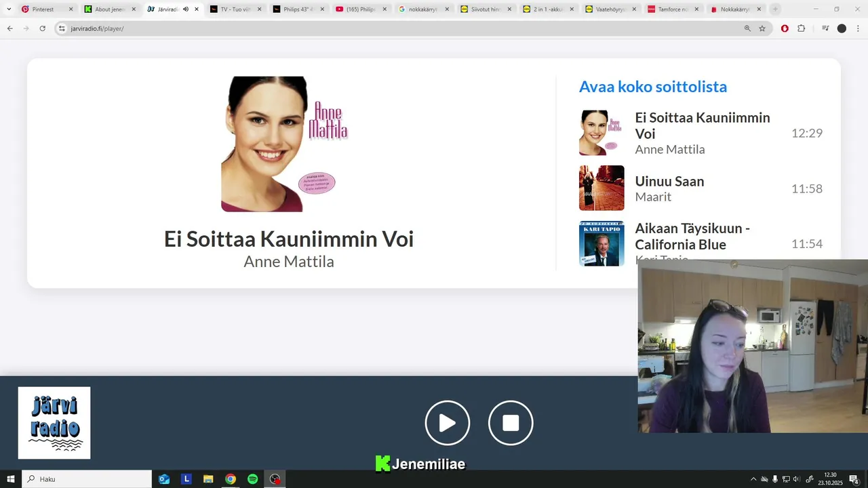Screen dimensions: 868x488
Task: Switch to the 'Philips 43"' tab
Action: (298, 9)
